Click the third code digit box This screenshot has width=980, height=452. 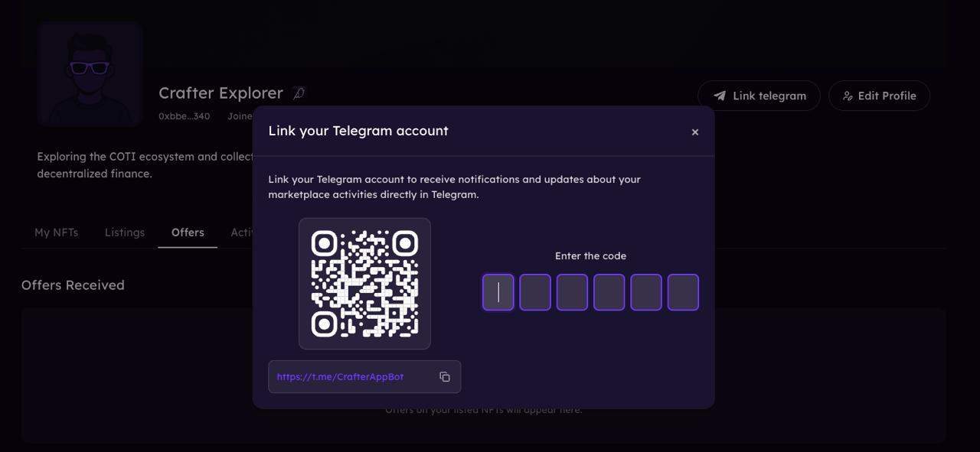572,292
